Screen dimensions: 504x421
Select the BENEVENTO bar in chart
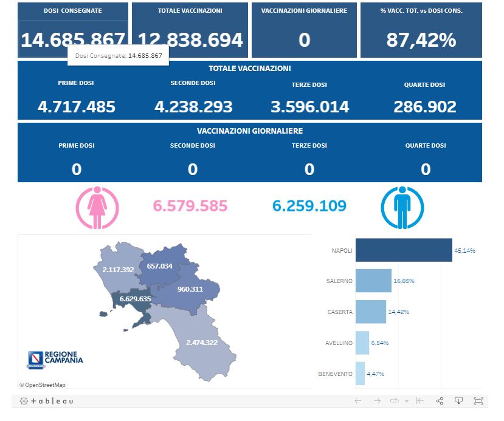[360, 374]
